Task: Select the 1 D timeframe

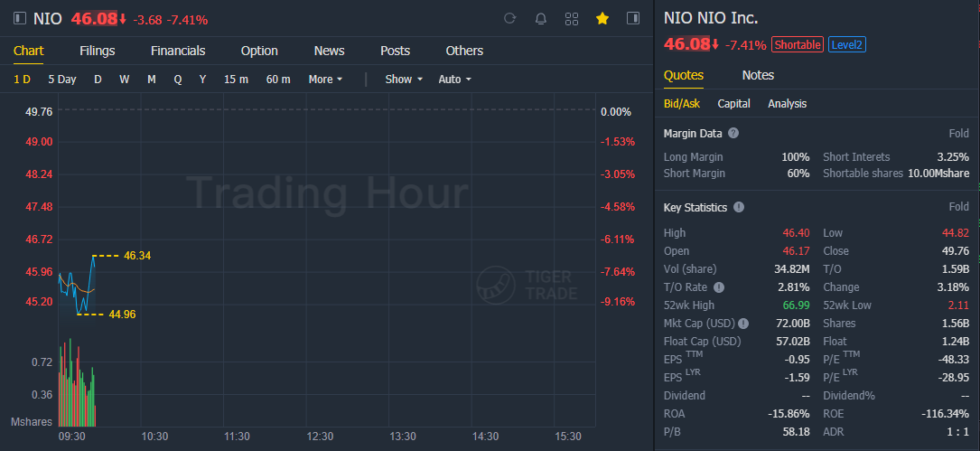Action: [22, 80]
